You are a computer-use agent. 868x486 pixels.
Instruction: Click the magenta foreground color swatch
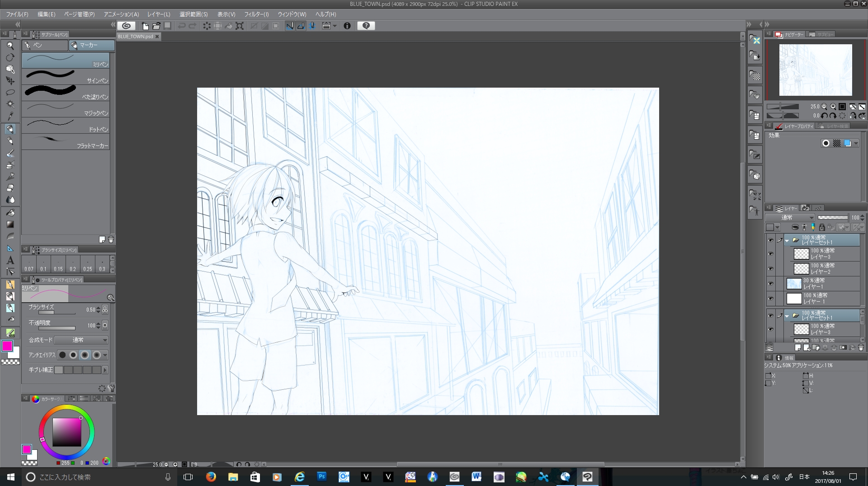7,346
